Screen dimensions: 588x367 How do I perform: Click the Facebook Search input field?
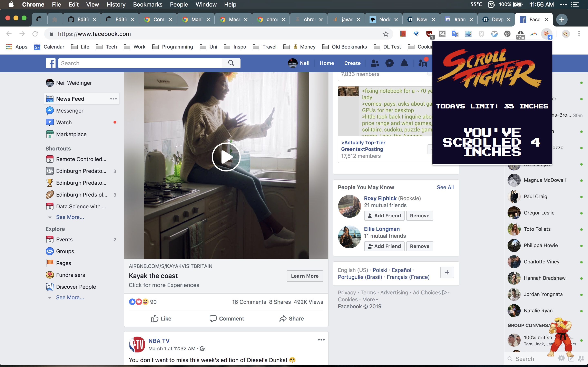140,63
